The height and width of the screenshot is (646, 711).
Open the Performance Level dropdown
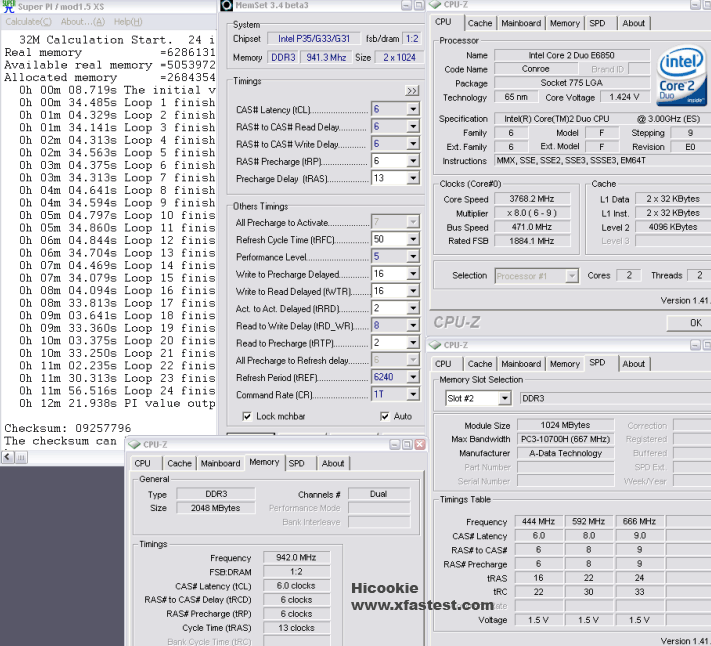point(413,257)
